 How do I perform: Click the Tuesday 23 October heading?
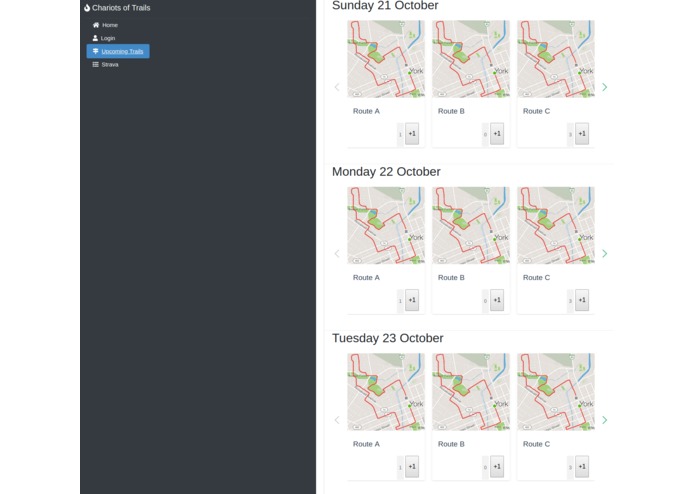pos(387,338)
